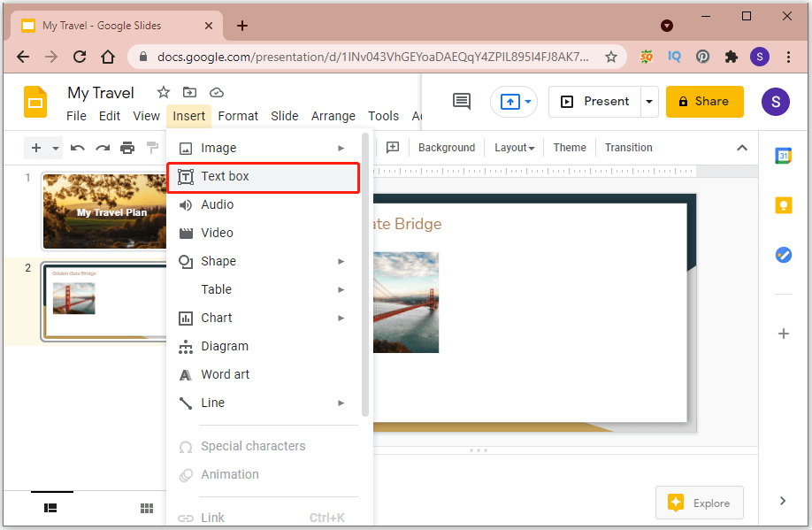Viewport: 812px width, 530px height.
Task: Open Google Keep from the side panel
Action: pos(783,204)
